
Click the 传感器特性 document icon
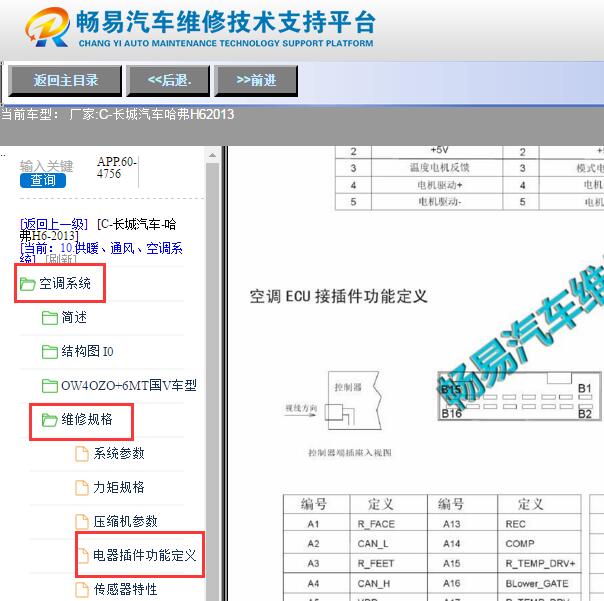point(82,589)
